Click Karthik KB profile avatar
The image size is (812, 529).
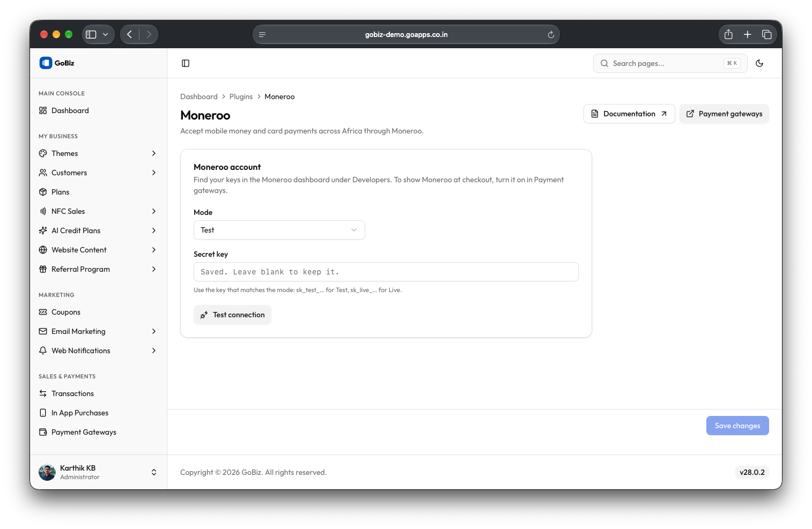(47, 472)
